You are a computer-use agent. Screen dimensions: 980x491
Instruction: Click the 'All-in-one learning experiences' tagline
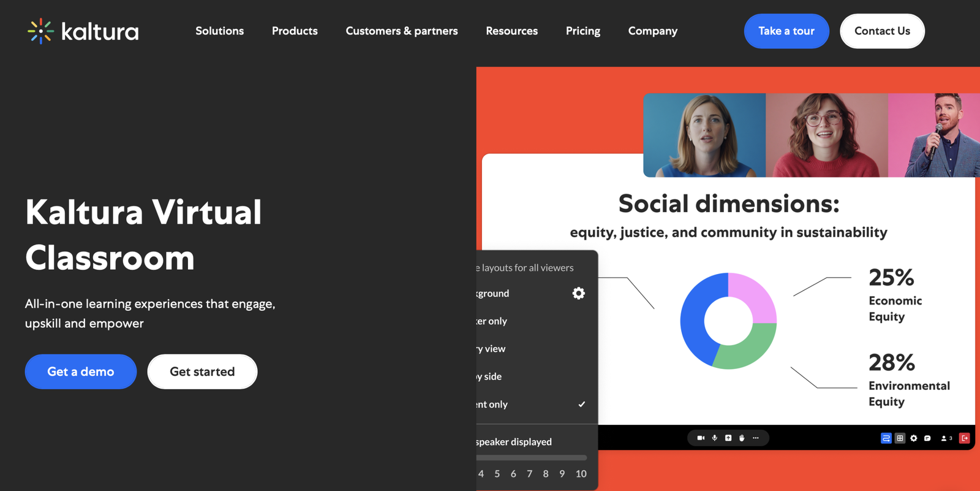(150, 313)
